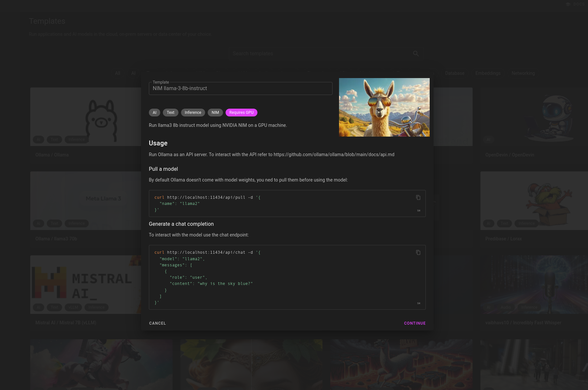Click the Audio tag on Whisper card
This screenshot has height=390, width=588.
506,307
